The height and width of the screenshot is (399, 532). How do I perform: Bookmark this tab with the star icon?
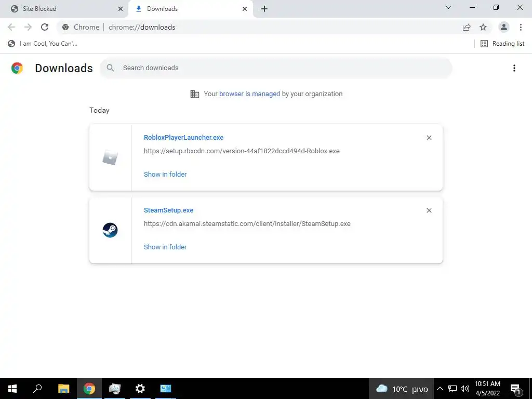click(483, 27)
